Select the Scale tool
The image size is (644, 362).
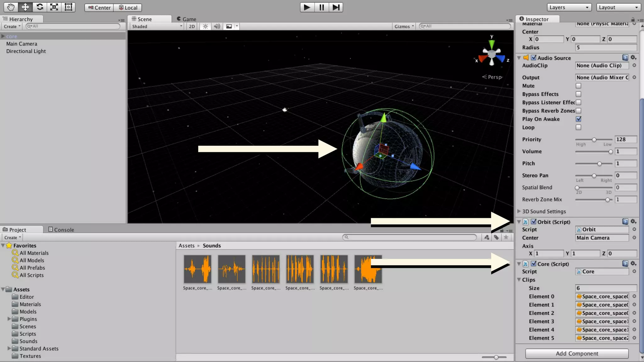[x=54, y=7]
